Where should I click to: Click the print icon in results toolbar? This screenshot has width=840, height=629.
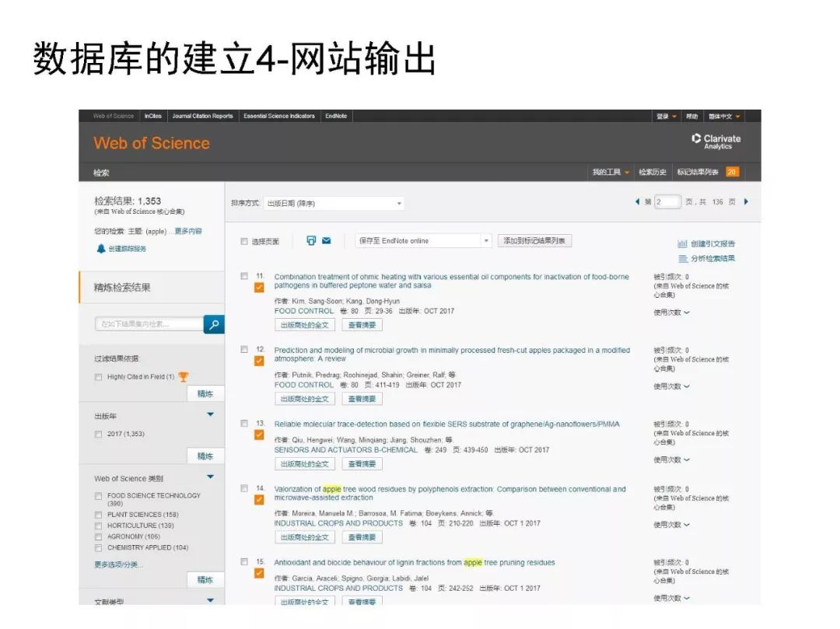click(311, 240)
